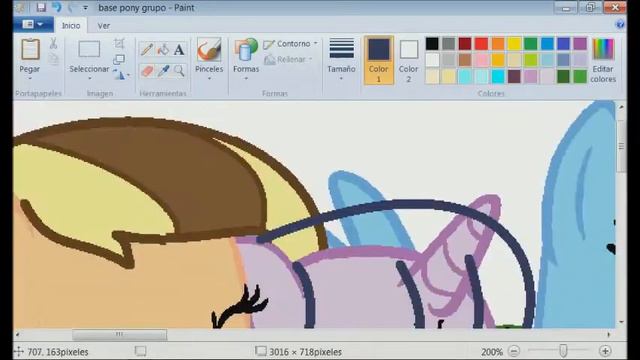Open the Formas shapes gallery icon

246,50
